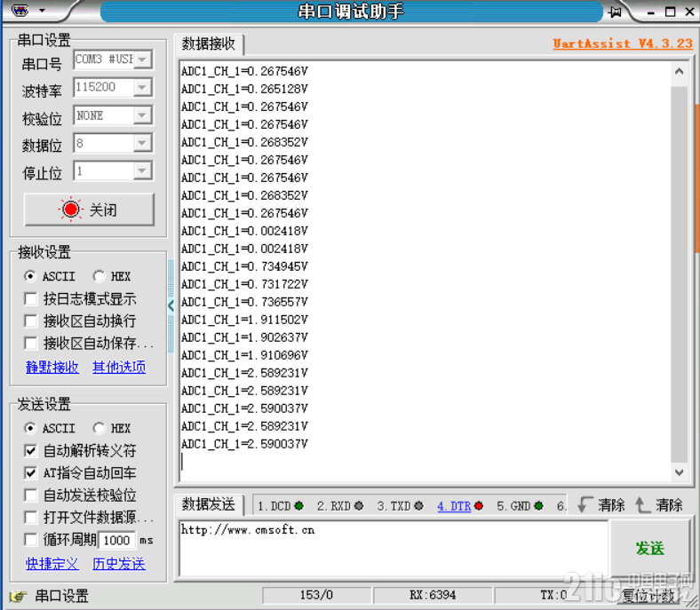
Task: Collapse the left panel with the chevron handle
Action: (171, 305)
